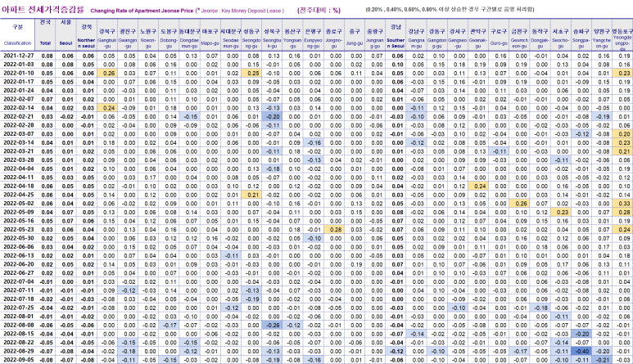Image resolution: width=633 pixels, height=364 pixels.
Task: Select the Nowon-gu column header
Action: click(148, 35)
